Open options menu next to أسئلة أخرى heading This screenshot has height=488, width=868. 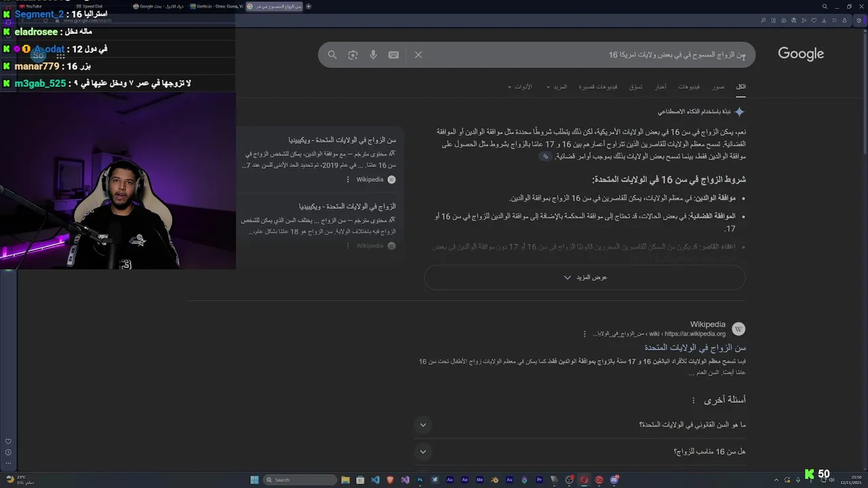click(693, 401)
